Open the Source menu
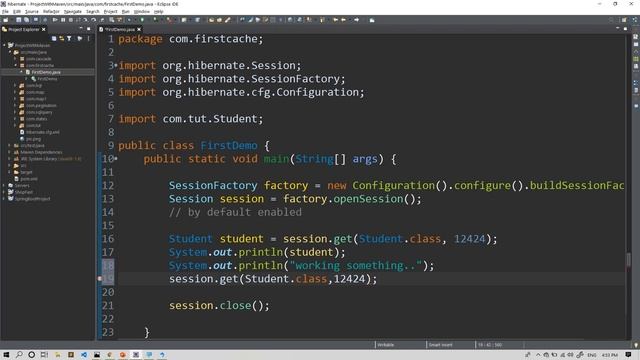This screenshot has height=360, width=640. point(31,11)
